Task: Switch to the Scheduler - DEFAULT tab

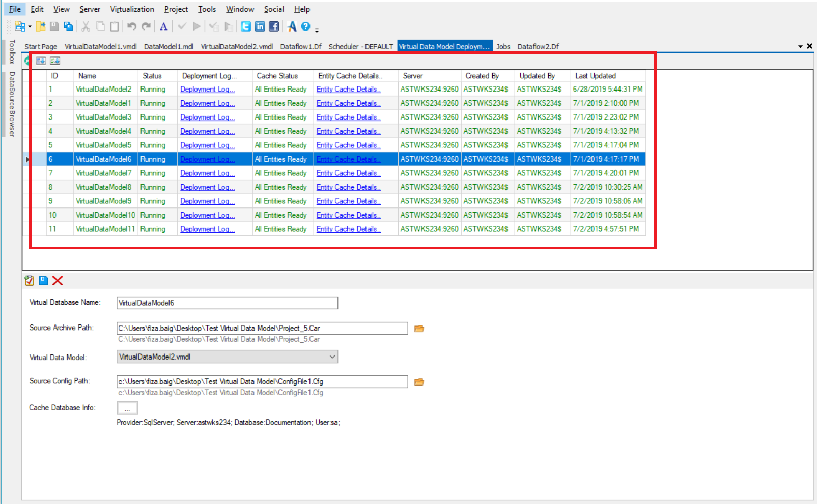Action: (x=360, y=46)
